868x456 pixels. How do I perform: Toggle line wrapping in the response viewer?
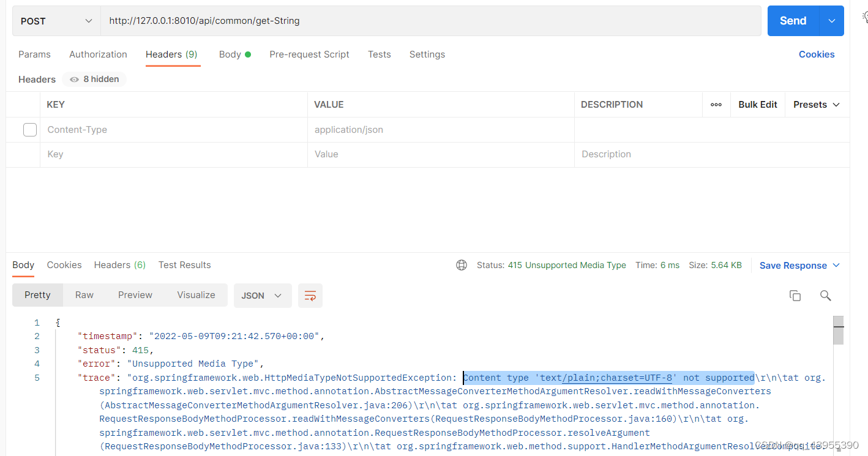(310, 296)
